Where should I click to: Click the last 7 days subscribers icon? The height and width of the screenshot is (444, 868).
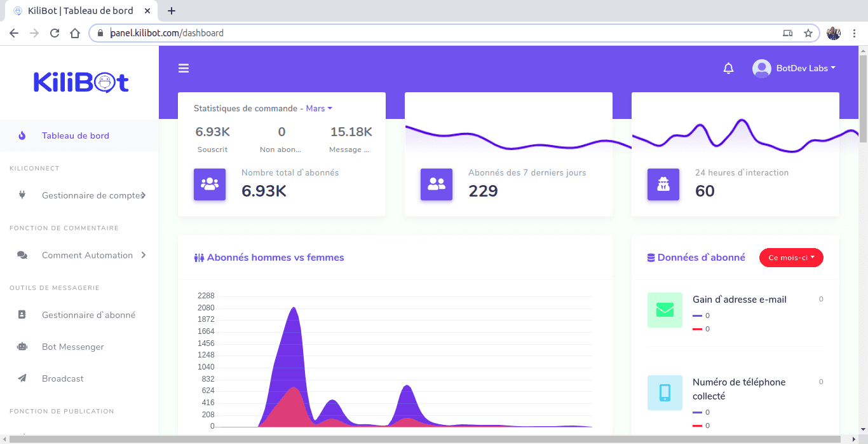click(x=437, y=184)
